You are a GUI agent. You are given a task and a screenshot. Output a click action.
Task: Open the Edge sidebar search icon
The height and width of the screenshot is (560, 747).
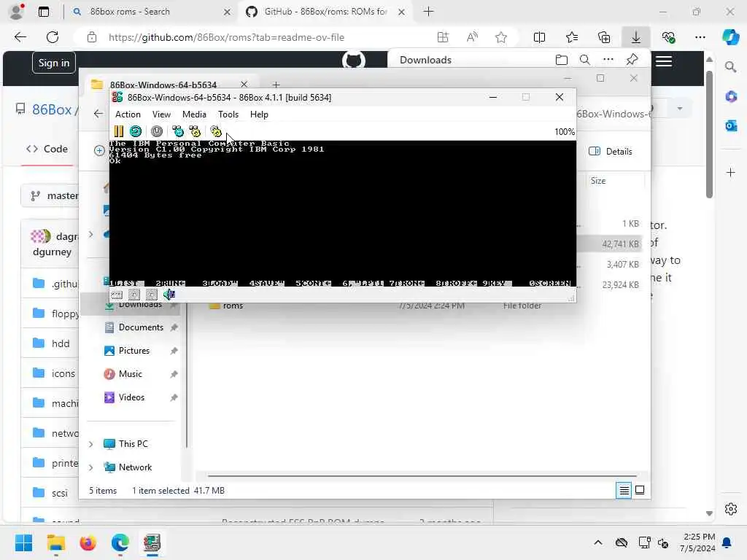tap(731, 67)
